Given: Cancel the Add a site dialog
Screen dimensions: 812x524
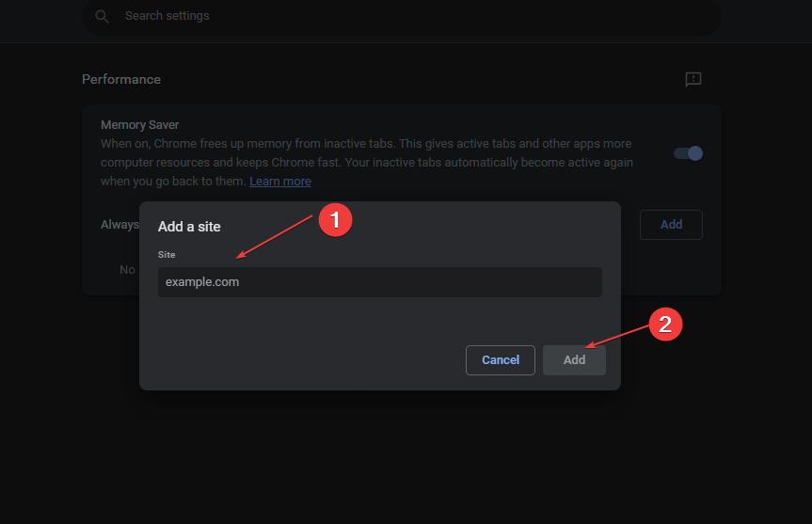Looking at the screenshot, I should (x=501, y=360).
